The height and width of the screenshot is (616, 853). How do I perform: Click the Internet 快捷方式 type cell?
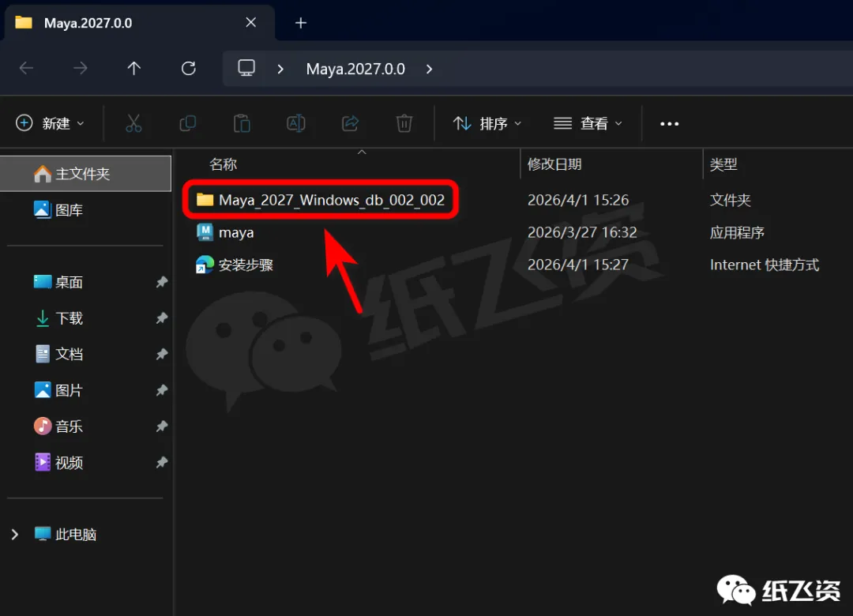pyautogui.click(x=765, y=265)
